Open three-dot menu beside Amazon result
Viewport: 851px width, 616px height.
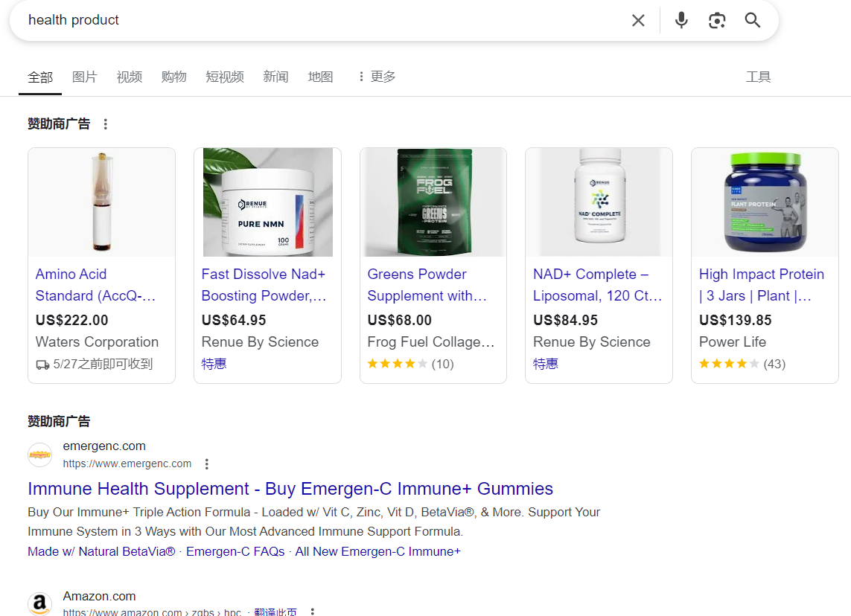pos(313,612)
